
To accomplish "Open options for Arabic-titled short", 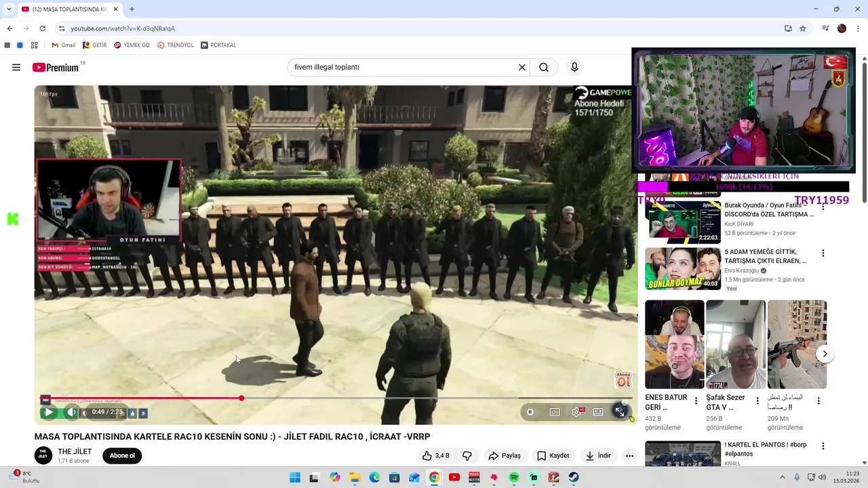I will [818, 401].
